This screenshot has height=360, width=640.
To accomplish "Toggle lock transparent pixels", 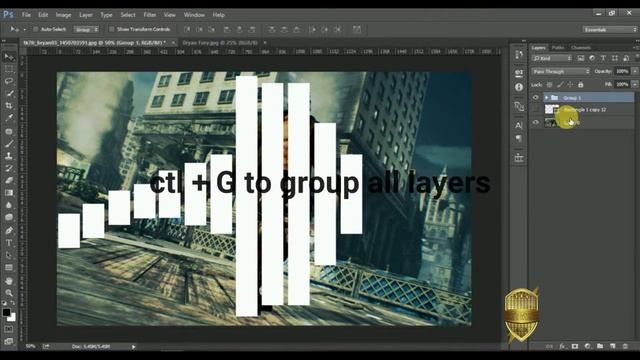I will (x=549, y=84).
